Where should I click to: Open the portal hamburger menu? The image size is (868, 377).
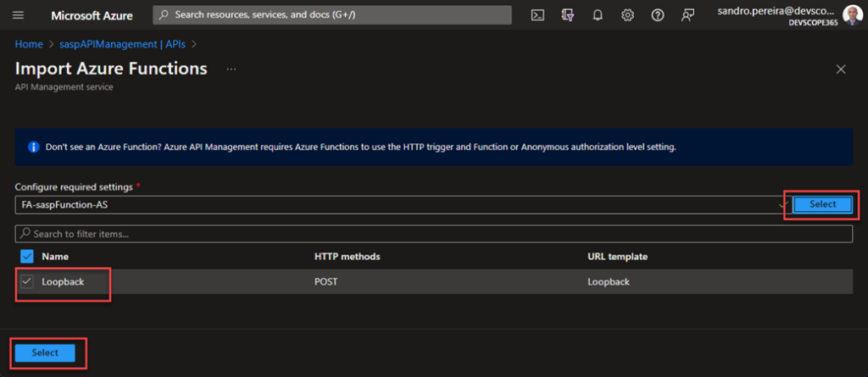(19, 15)
